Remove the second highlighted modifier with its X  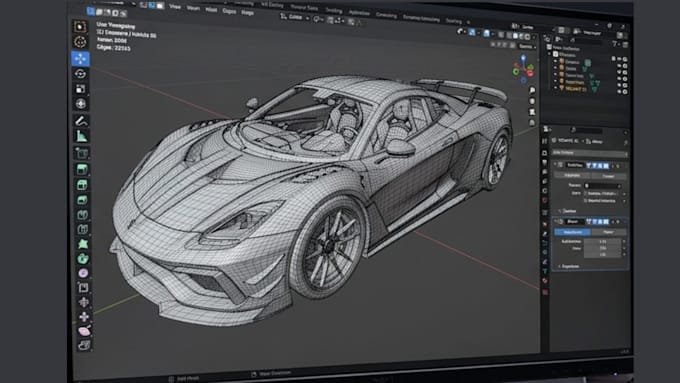[x=618, y=222]
